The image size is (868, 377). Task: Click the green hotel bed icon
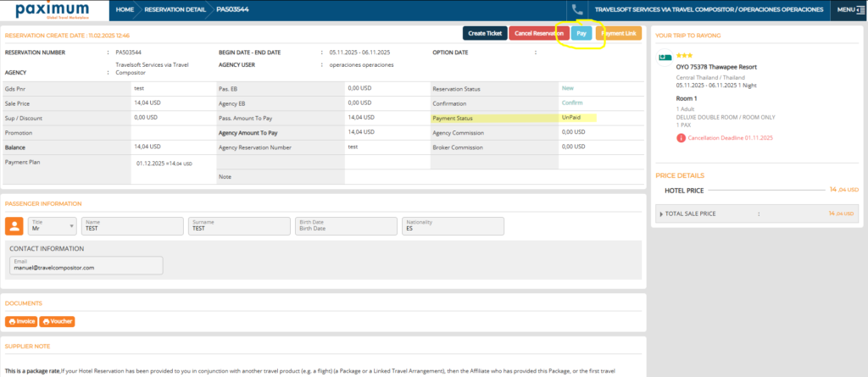pyautogui.click(x=665, y=58)
